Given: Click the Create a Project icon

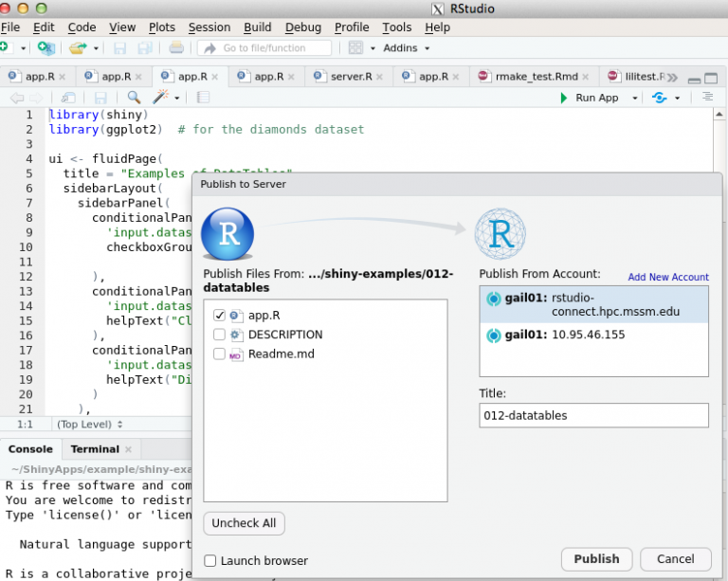Looking at the screenshot, I should tap(45, 47).
